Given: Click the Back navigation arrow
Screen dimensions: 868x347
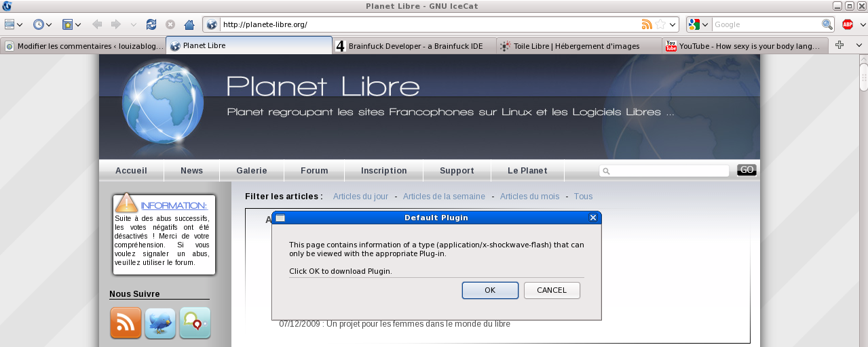Looking at the screenshot, I should coord(97,24).
